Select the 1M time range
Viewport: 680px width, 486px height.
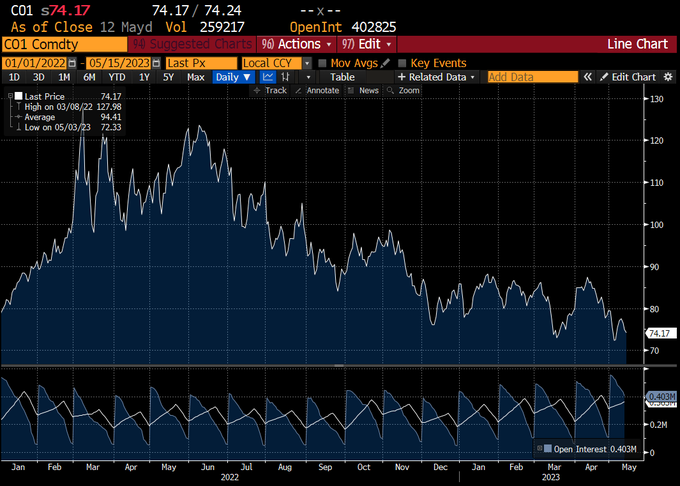point(64,77)
